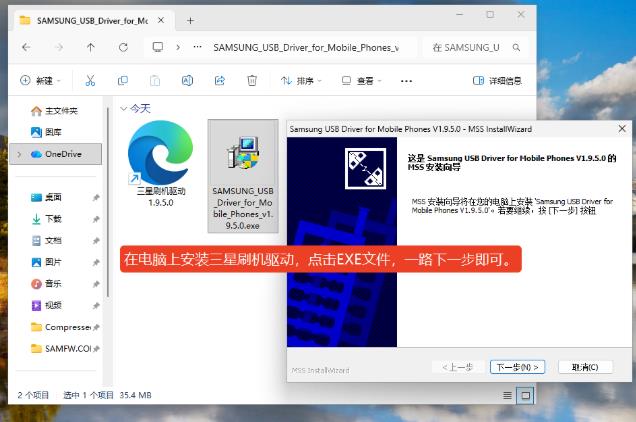Image resolution: width=636 pixels, height=422 pixels.
Task: Click the sidebar vertical scrollbar
Action: coord(108,202)
